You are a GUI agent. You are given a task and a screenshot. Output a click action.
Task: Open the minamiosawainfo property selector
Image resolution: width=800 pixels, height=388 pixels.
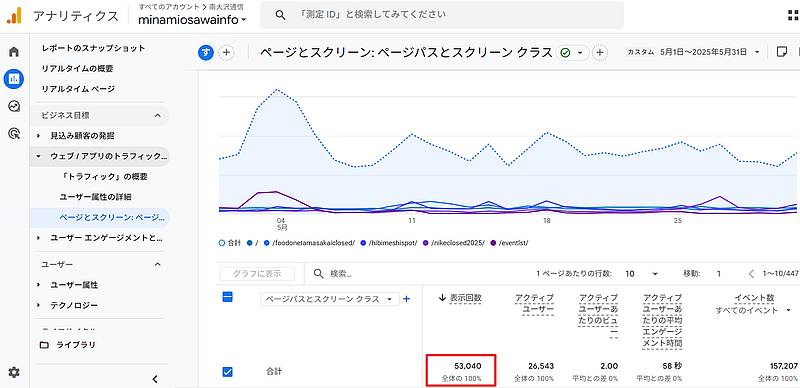click(192, 20)
